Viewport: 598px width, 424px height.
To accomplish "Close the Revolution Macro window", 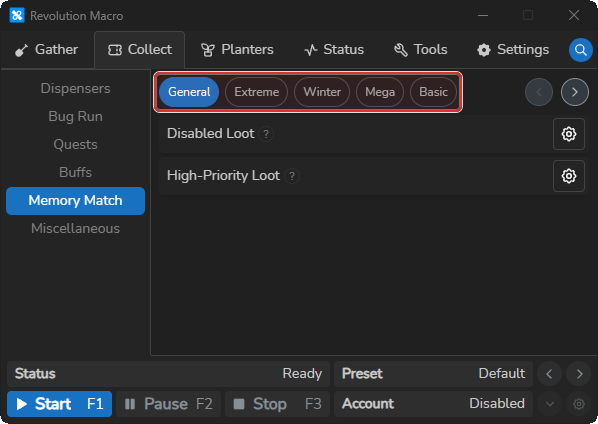I will 574,15.
